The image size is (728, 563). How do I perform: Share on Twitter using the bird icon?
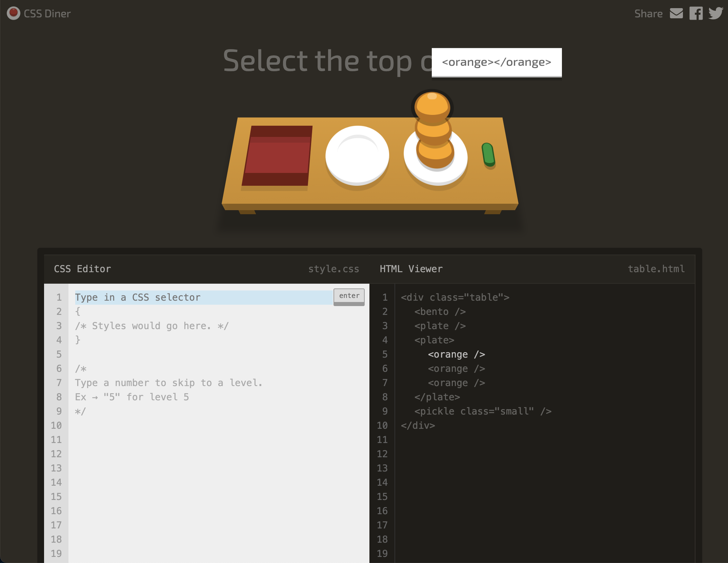[x=715, y=13]
